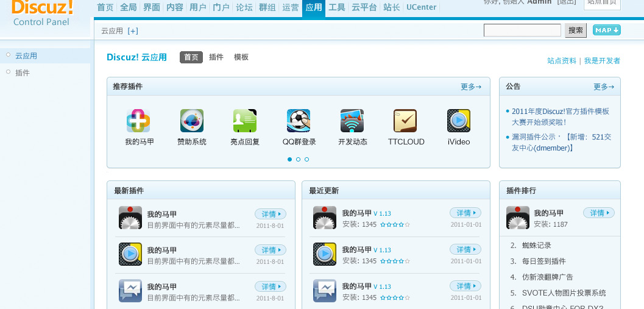644x309 pixels.
Task: Open the 我的马甲 recommended plugin icon
Action: (138, 121)
